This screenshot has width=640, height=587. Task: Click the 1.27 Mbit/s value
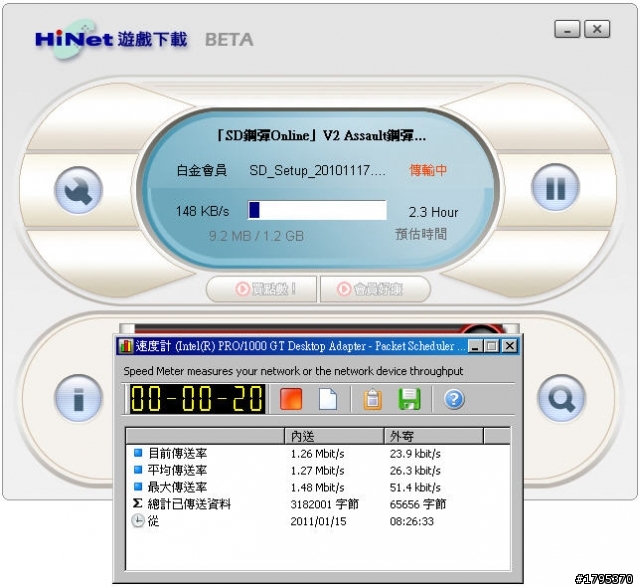(x=317, y=470)
